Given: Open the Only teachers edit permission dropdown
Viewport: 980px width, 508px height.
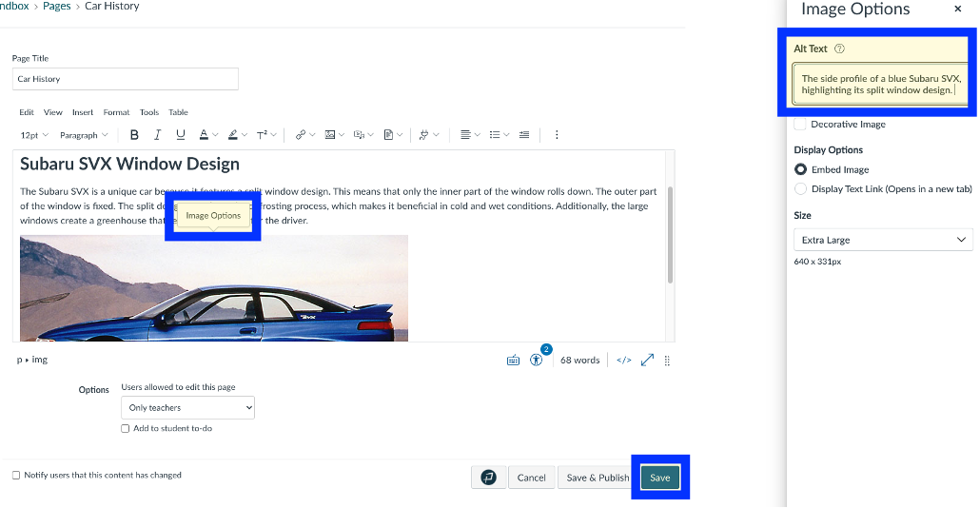Looking at the screenshot, I should [x=187, y=407].
